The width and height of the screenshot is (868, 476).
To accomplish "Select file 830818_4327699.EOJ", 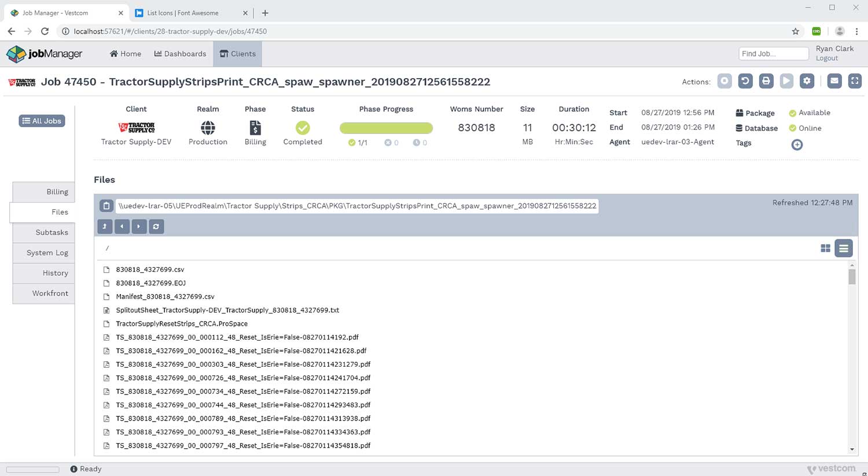I will [150, 283].
